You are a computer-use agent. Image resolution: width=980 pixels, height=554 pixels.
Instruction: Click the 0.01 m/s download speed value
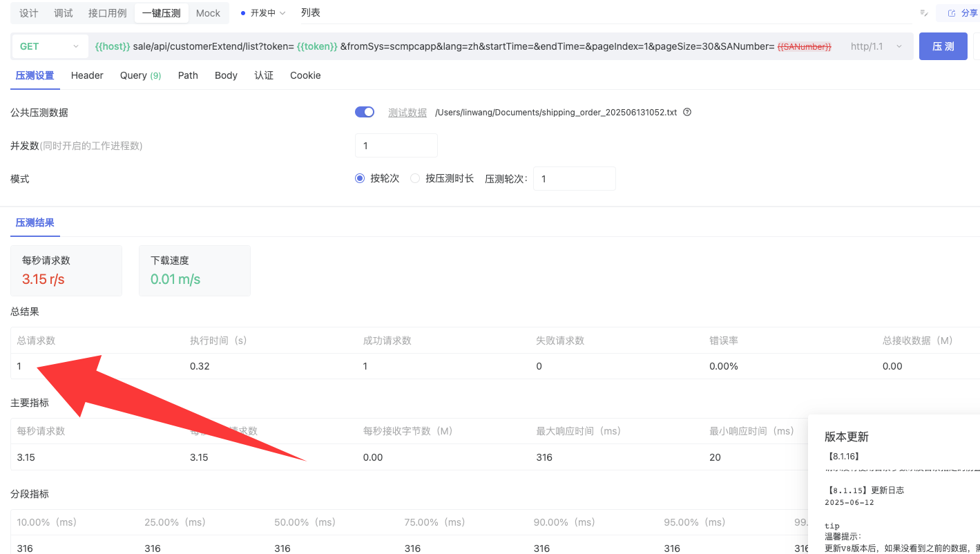(175, 279)
